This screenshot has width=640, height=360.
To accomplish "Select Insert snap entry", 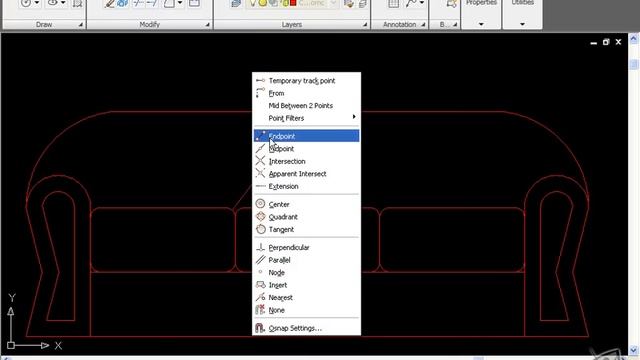I will click(x=306, y=285).
